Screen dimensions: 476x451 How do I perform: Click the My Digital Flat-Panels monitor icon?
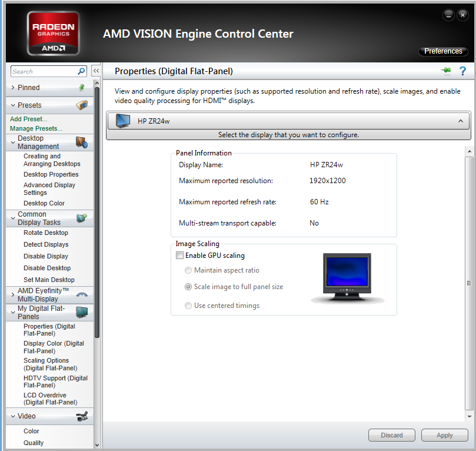click(82, 312)
